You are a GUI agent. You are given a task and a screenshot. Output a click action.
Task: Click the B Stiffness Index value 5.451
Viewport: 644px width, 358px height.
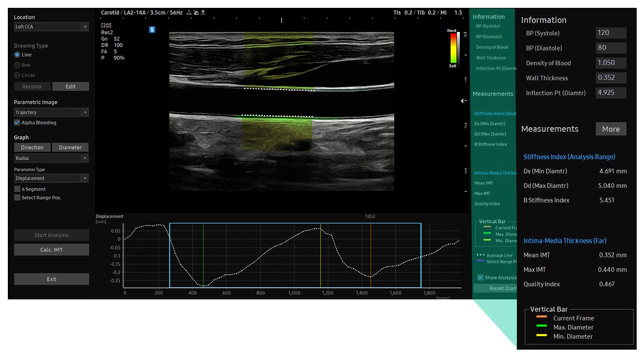606,200
